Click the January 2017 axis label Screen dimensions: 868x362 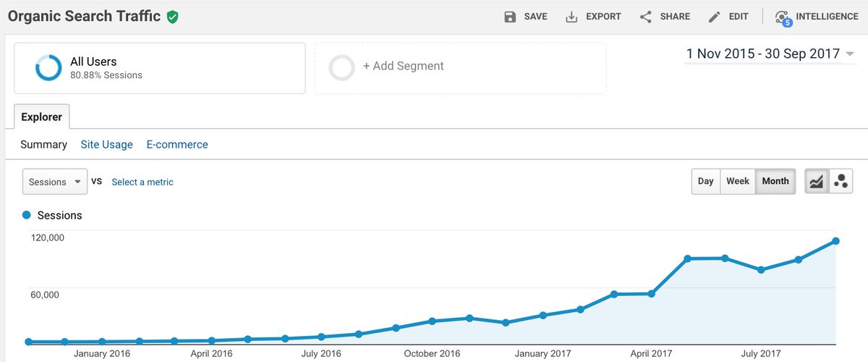[x=542, y=354]
